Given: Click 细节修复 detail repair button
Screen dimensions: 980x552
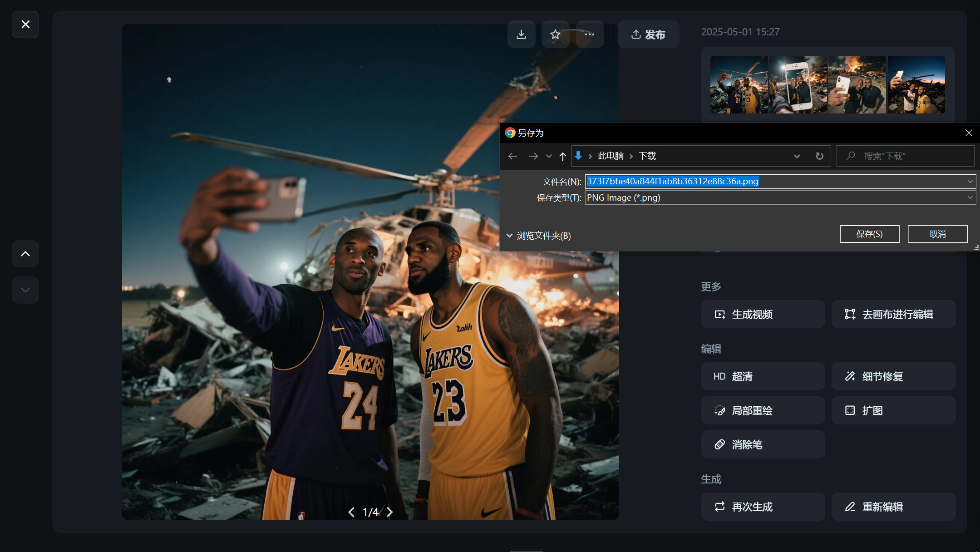Looking at the screenshot, I should [893, 376].
